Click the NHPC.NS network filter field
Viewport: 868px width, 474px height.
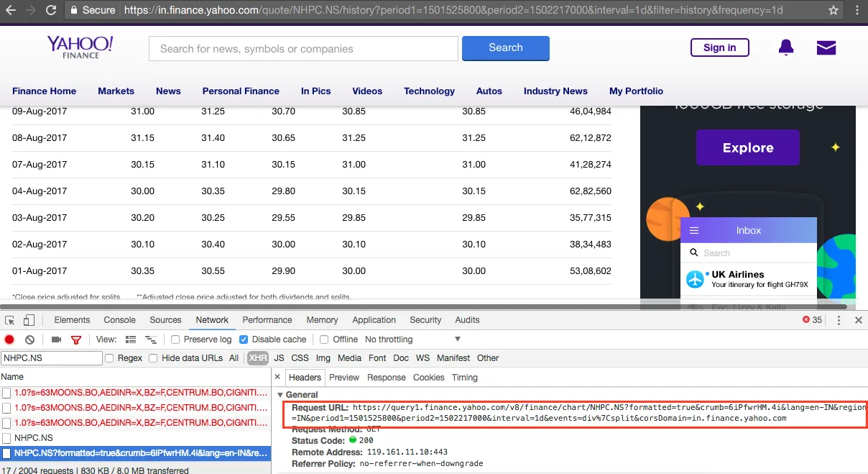pos(52,358)
